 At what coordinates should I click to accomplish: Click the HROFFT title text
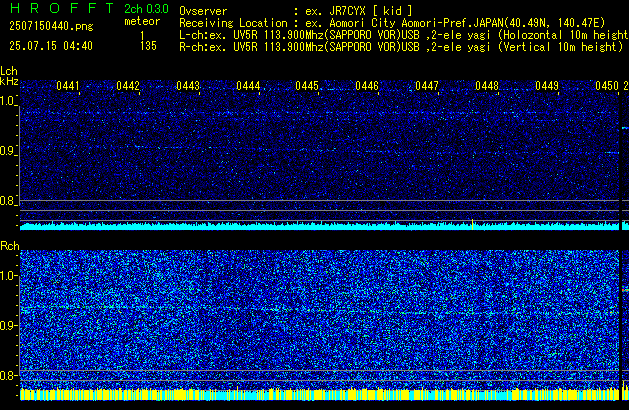pos(62,8)
